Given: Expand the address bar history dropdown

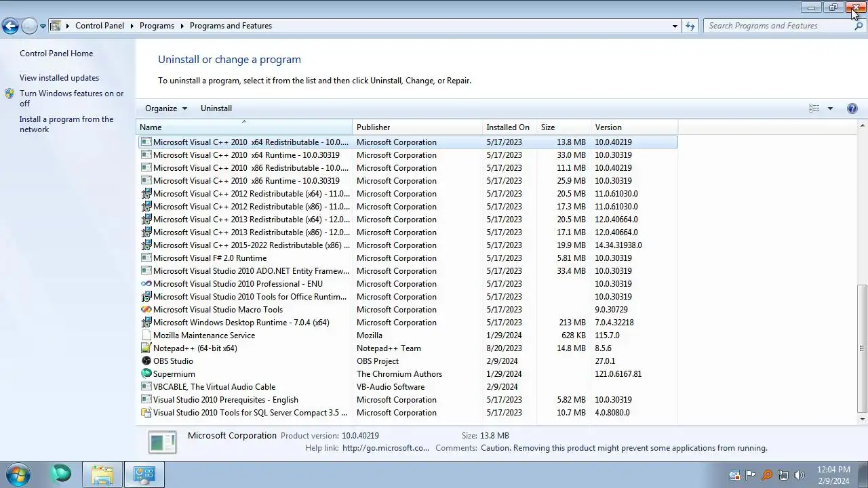Looking at the screenshot, I should point(675,26).
